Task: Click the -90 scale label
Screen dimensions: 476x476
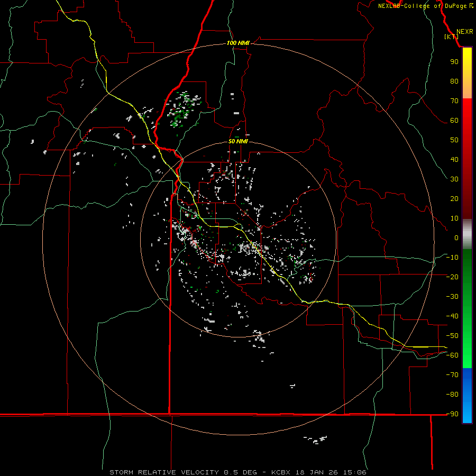Action: pos(452,414)
